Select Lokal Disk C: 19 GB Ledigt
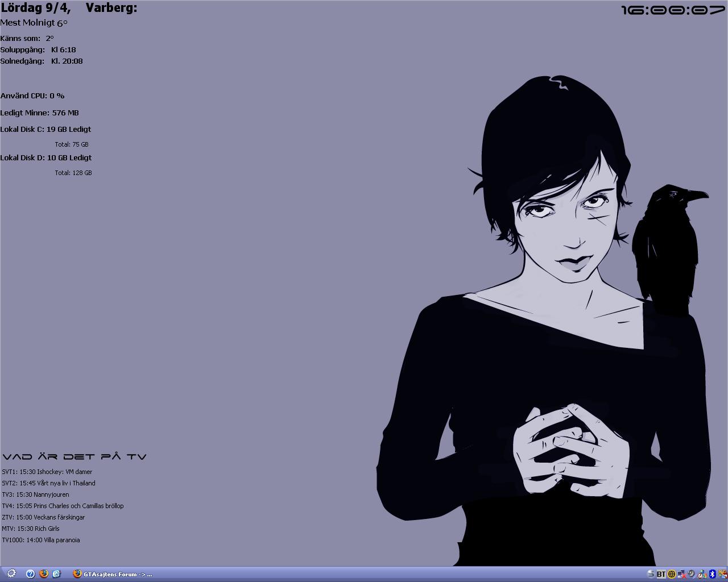The height and width of the screenshot is (582, 728). 45,129
